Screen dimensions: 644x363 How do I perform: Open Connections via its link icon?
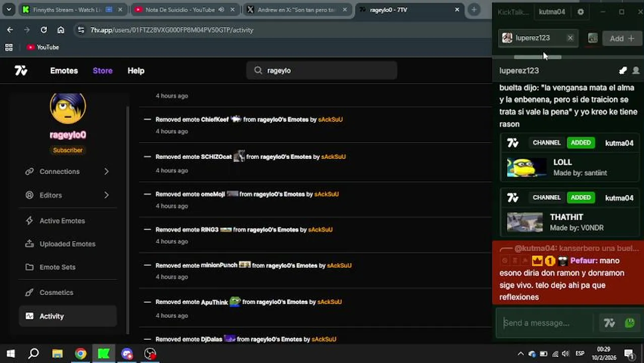tap(30, 171)
